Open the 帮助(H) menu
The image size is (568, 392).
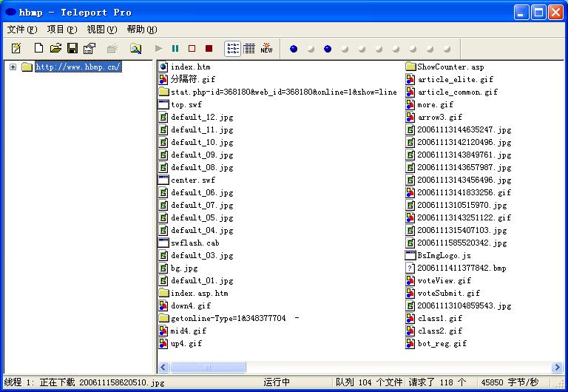141,30
